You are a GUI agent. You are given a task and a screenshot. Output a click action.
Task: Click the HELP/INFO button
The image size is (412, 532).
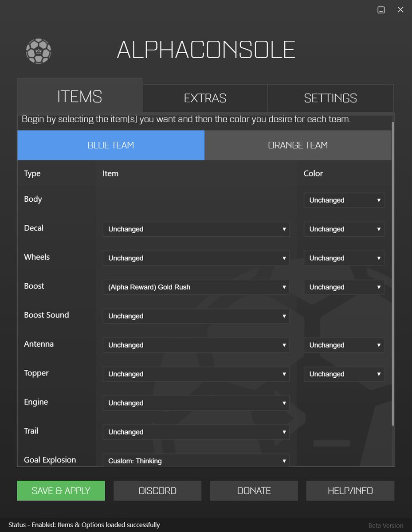[x=350, y=490]
